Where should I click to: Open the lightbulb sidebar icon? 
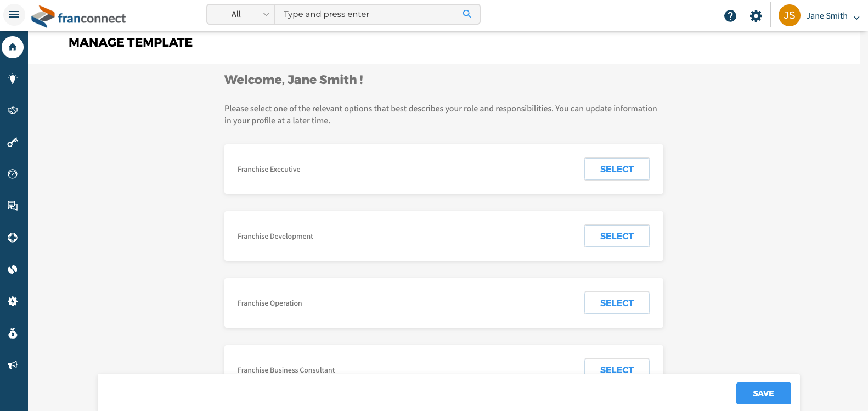[x=13, y=78]
